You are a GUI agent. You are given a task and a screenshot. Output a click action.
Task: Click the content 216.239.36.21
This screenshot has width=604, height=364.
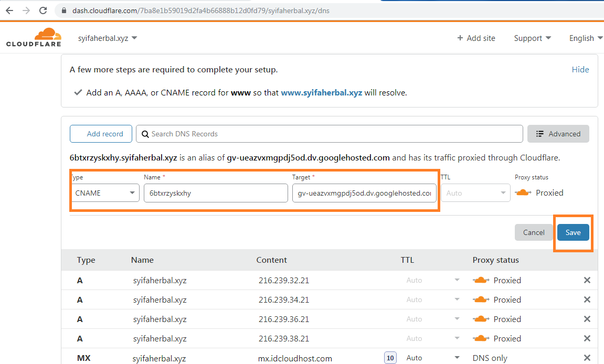(284, 319)
